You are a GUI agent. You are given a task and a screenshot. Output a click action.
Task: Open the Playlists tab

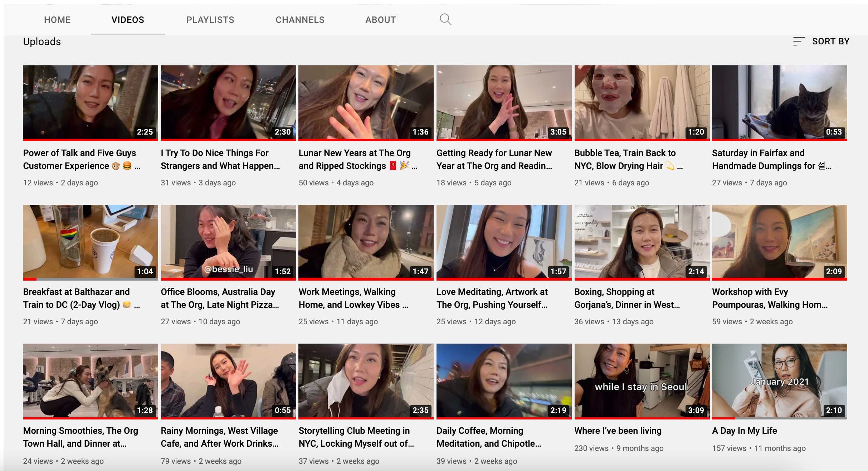[x=210, y=20]
